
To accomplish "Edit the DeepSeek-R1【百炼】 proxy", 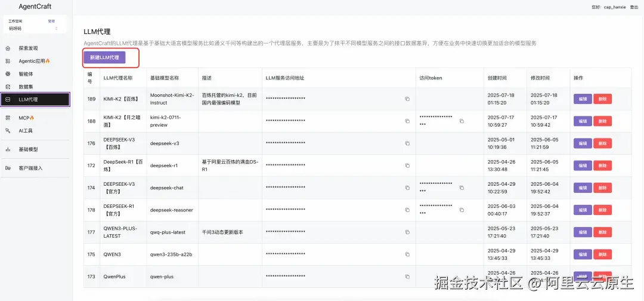I will 583,165.
